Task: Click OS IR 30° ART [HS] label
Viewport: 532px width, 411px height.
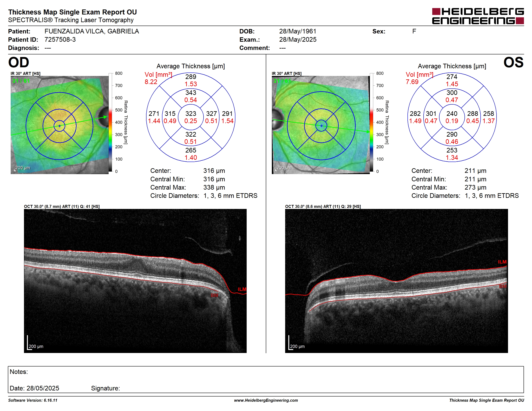Action: pos(287,74)
